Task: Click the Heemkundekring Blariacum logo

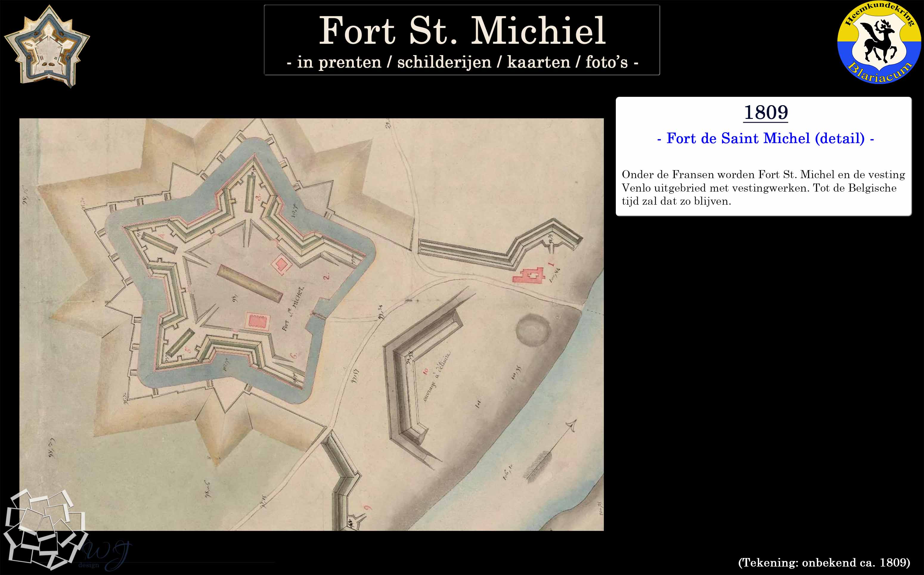Action: [x=879, y=42]
